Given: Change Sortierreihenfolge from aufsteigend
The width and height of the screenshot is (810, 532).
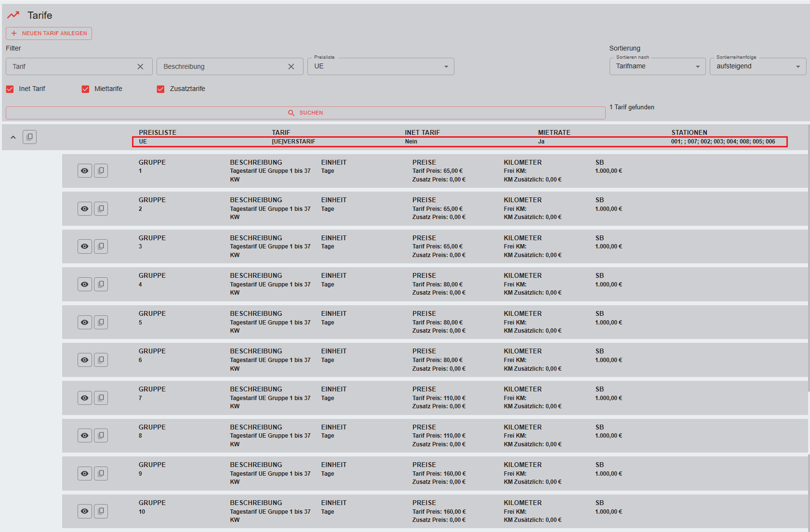Looking at the screenshot, I should coord(757,66).
